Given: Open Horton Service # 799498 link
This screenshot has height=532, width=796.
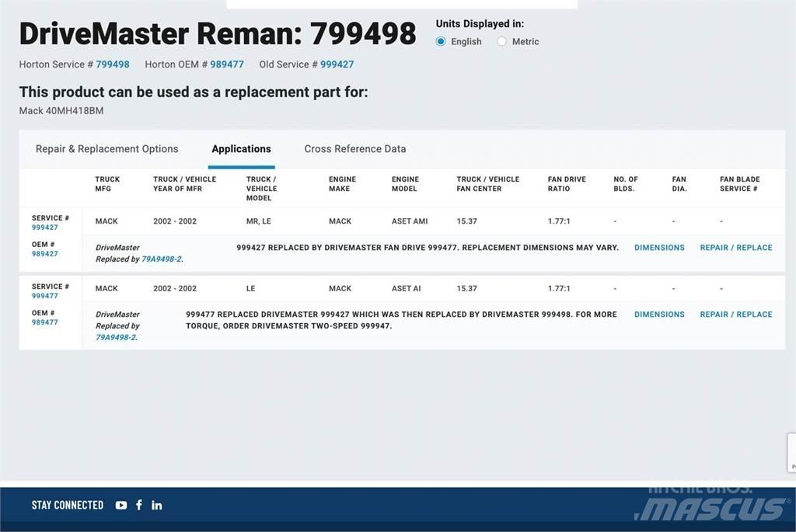Looking at the screenshot, I should [112, 64].
